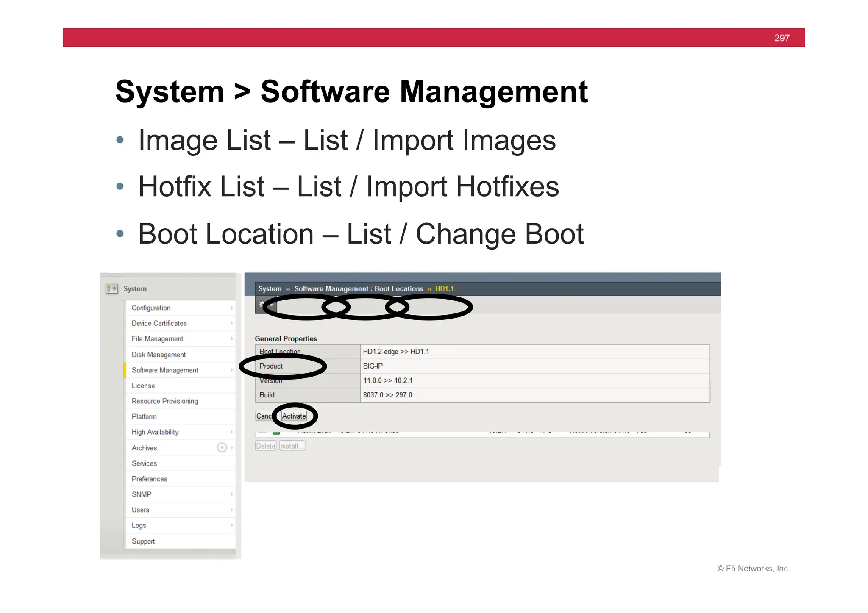Expand the Logs submenu arrow
This screenshot has width=868, height=613.
232,525
